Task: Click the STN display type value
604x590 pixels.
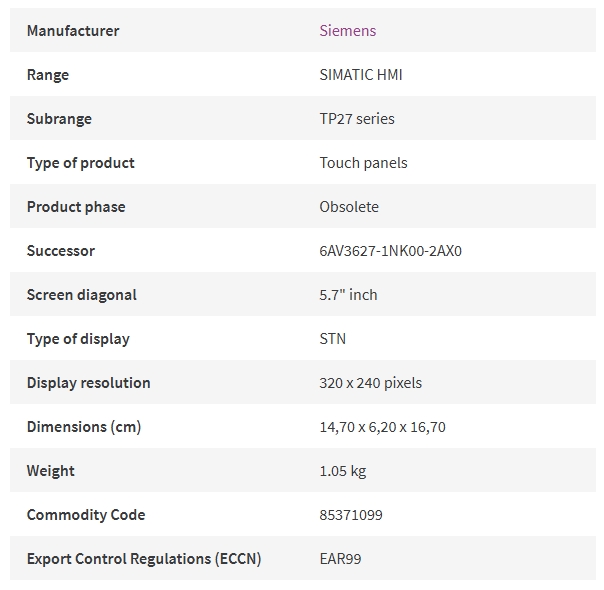Action: [332, 339]
